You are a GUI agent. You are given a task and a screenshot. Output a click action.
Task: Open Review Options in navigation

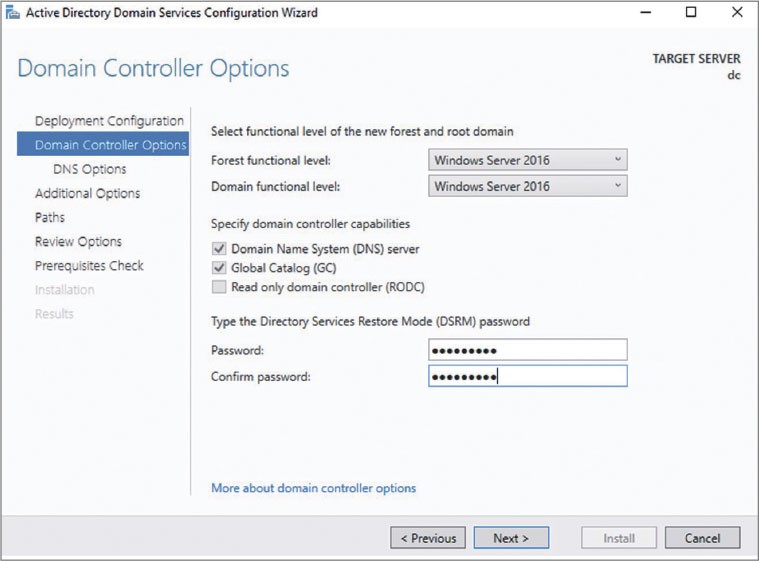pos(78,241)
